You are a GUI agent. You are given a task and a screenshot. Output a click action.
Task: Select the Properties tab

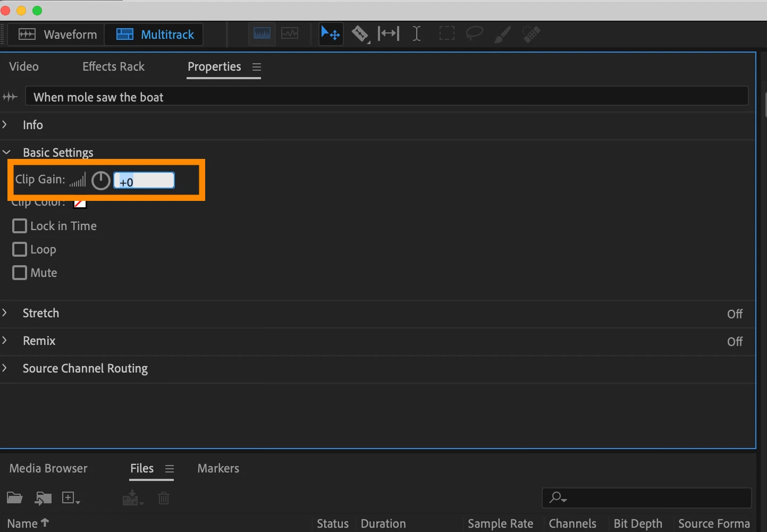click(214, 66)
